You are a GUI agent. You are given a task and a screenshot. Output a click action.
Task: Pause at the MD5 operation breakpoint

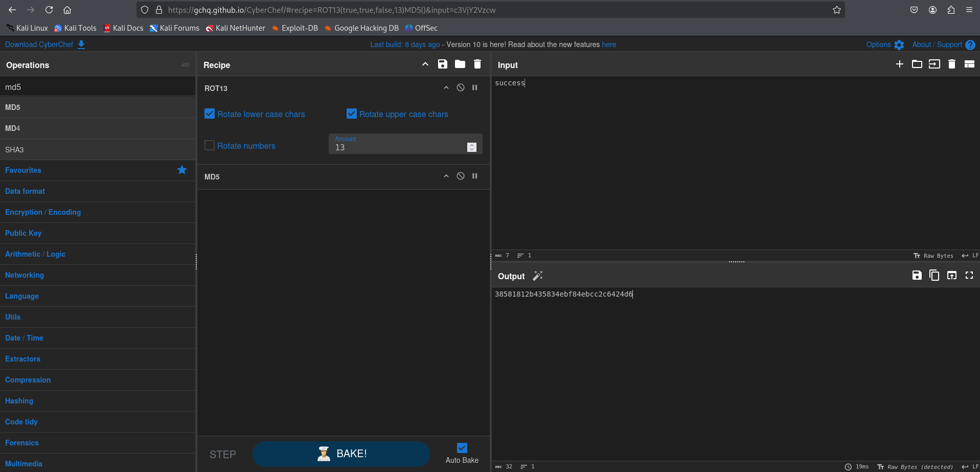tap(475, 176)
